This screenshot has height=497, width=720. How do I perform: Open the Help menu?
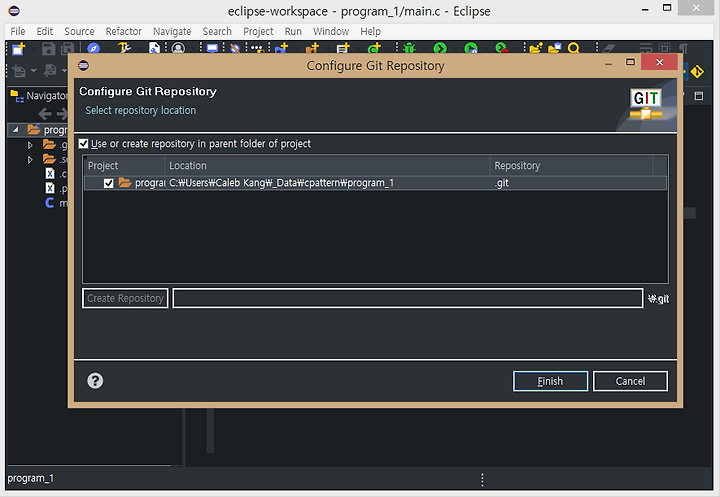370,31
